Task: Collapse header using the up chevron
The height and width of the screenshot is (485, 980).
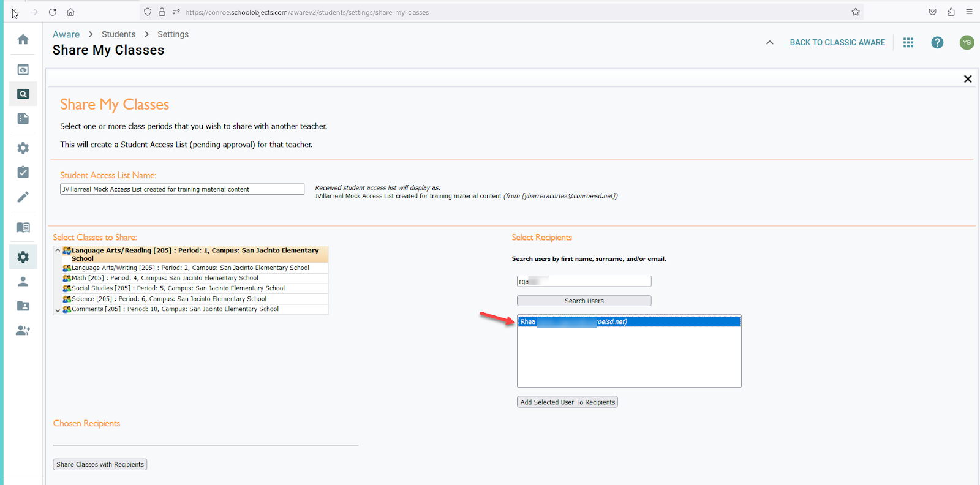Action: point(770,42)
